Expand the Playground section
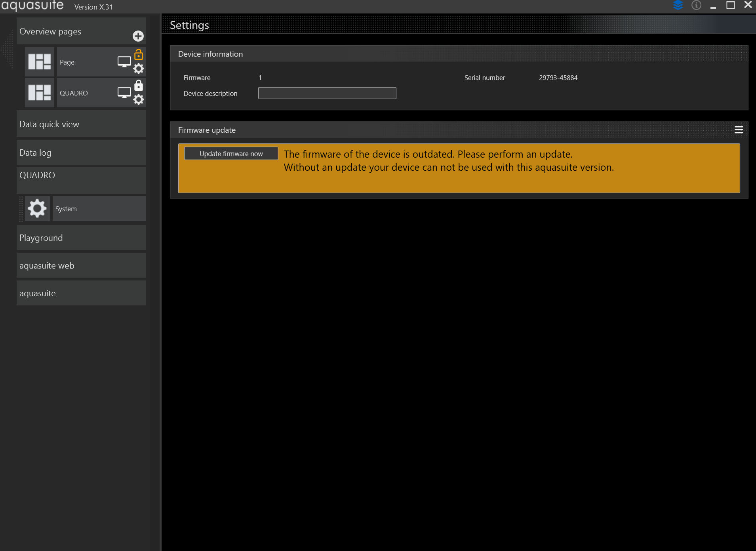The width and height of the screenshot is (756, 551). (81, 238)
